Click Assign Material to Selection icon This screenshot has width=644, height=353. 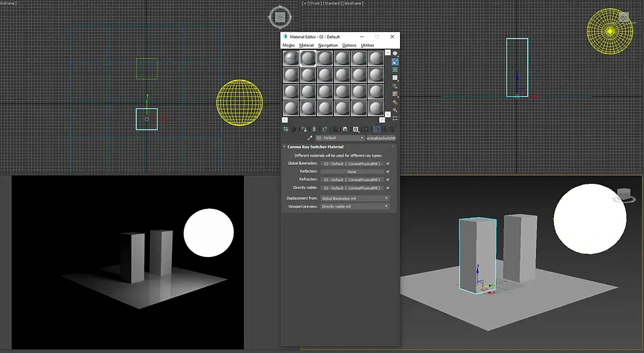(x=303, y=129)
